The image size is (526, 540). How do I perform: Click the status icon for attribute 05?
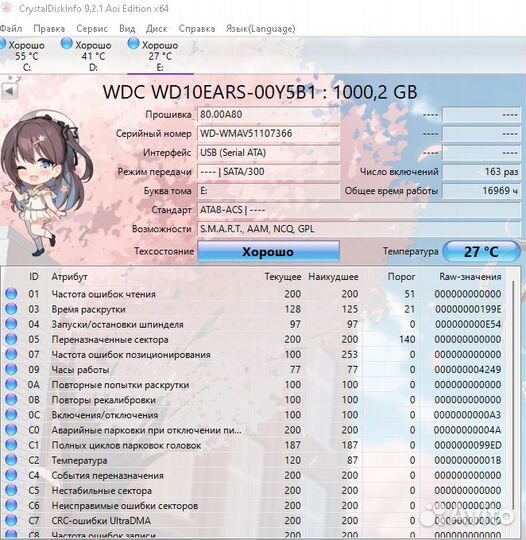coord(11,339)
